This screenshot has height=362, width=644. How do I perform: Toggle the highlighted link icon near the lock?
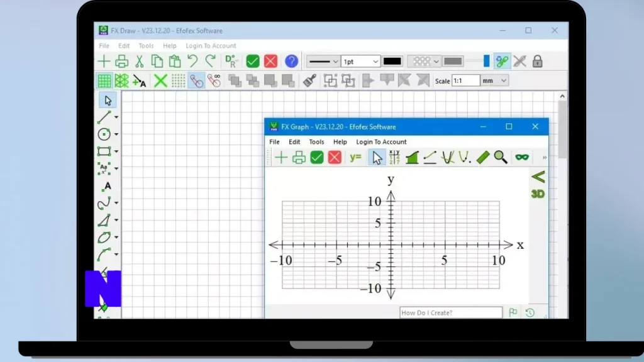tap(502, 61)
